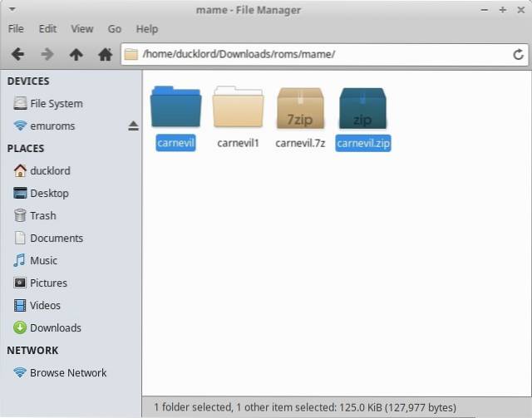Show the Help menu
The width and height of the screenshot is (532, 418).
146,29
